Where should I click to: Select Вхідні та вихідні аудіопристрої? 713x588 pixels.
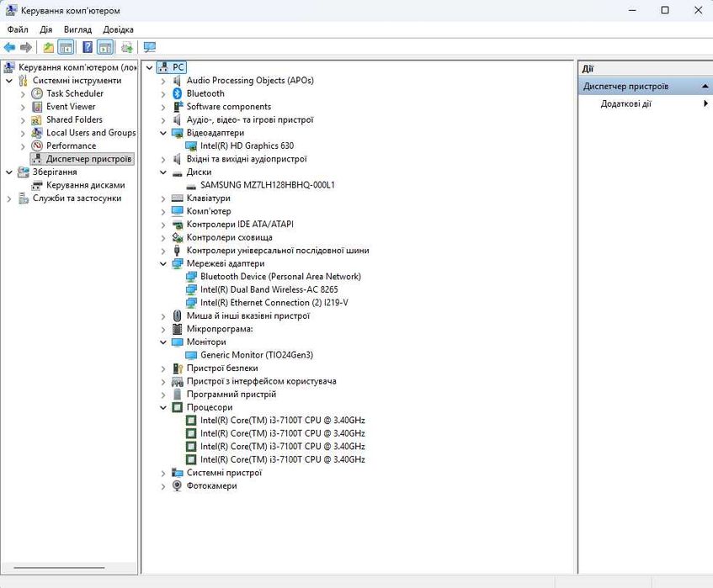pyautogui.click(x=247, y=159)
